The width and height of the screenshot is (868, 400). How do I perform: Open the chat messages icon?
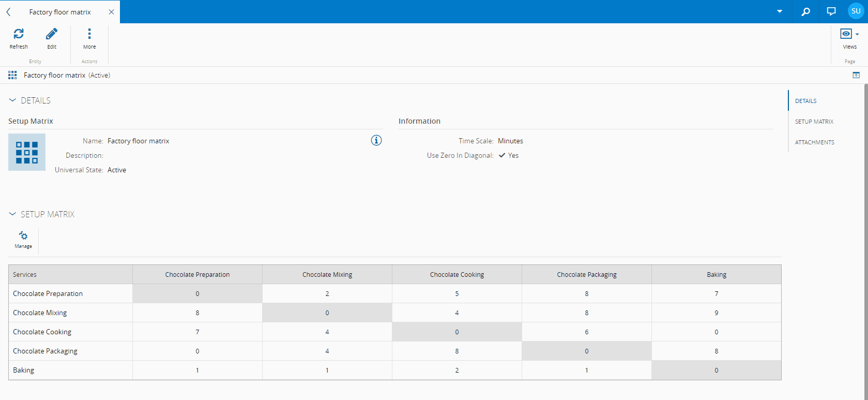(831, 11)
